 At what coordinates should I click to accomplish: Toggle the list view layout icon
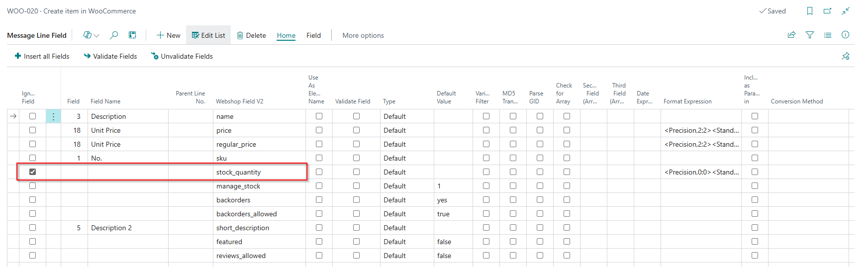(828, 35)
